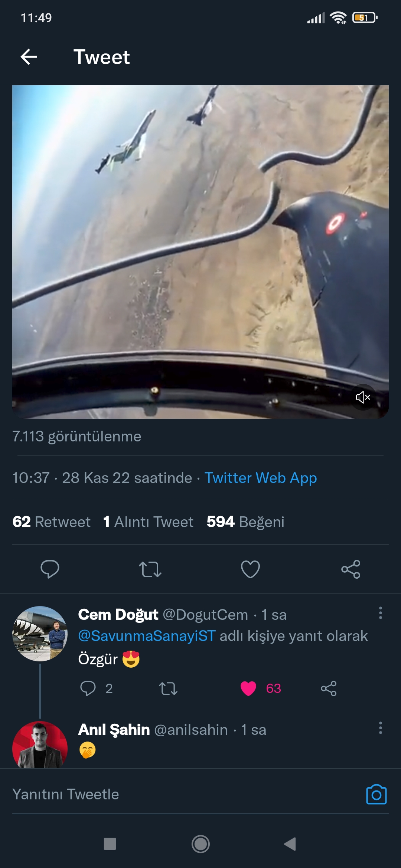This screenshot has width=401, height=868.
Task: Reply to Cem Doğut's comment
Action: [x=88, y=688]
